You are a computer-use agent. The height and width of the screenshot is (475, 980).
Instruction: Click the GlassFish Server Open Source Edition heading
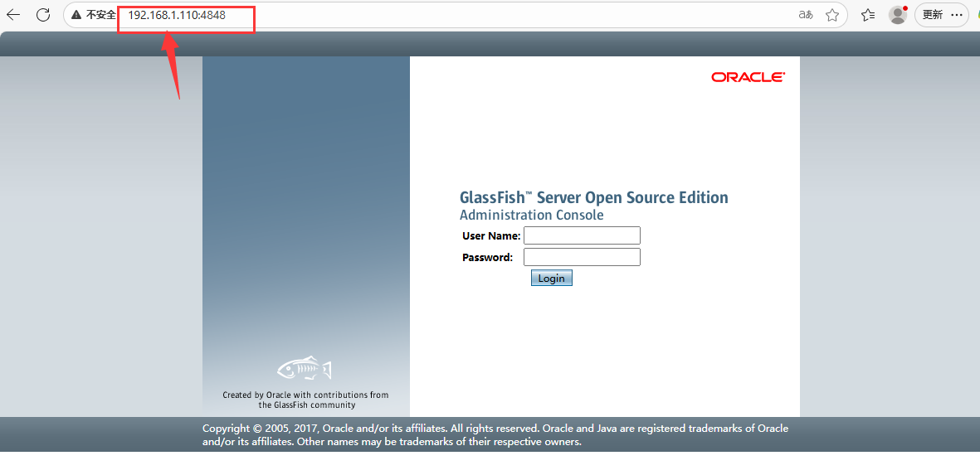tap(594, 198)
